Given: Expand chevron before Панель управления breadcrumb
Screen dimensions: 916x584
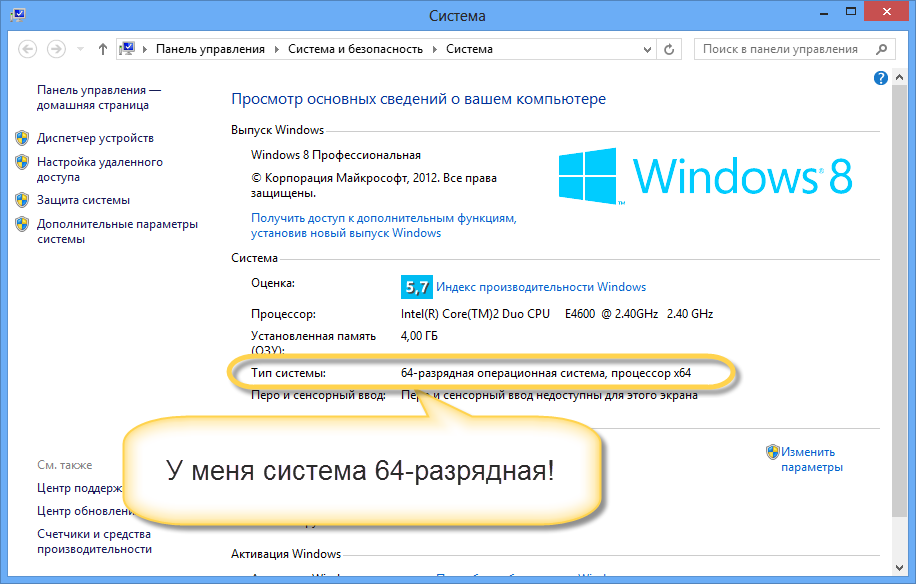Looking at the screenshot, I should [x=145, y=49].
